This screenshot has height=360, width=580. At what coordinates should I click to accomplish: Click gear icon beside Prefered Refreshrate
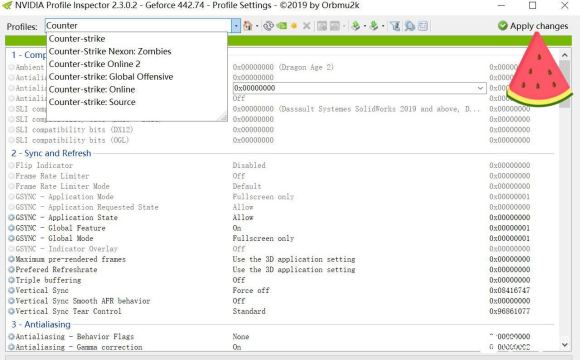click(x=11, y=270)
